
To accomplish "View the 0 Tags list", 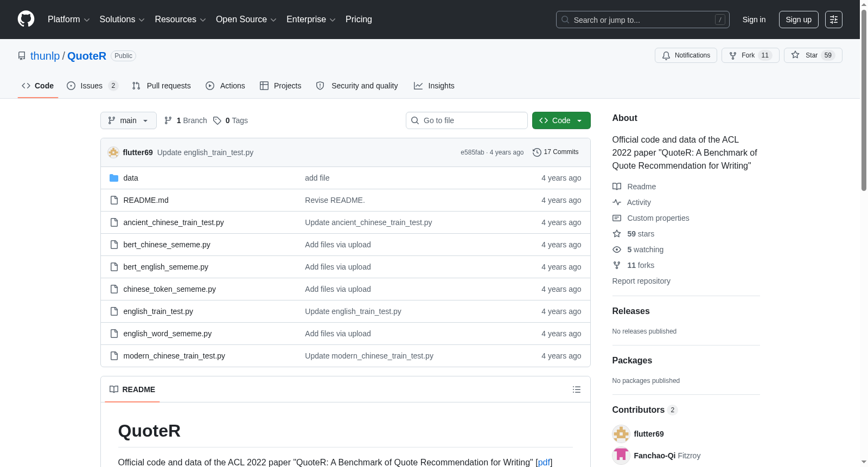I will [x=231, y=120].
